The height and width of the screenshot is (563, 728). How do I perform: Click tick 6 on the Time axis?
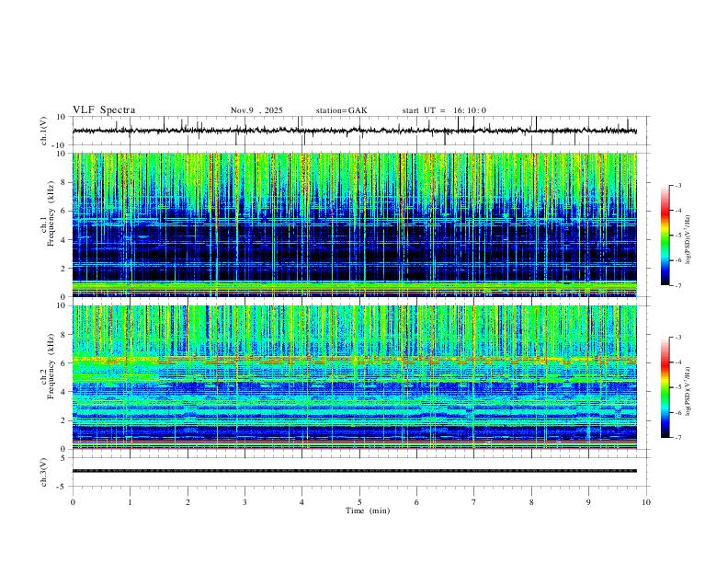pyautogui.click(x=417, y=502)
